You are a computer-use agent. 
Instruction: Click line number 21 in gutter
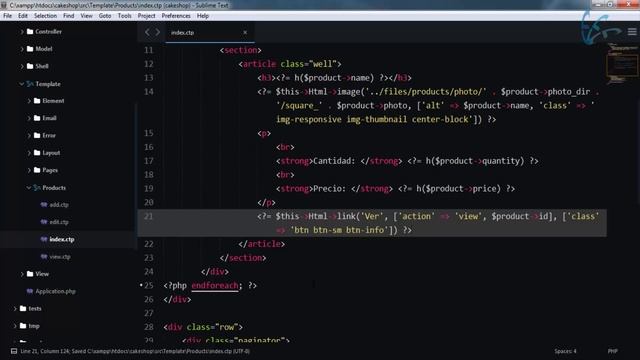(149, 216)
